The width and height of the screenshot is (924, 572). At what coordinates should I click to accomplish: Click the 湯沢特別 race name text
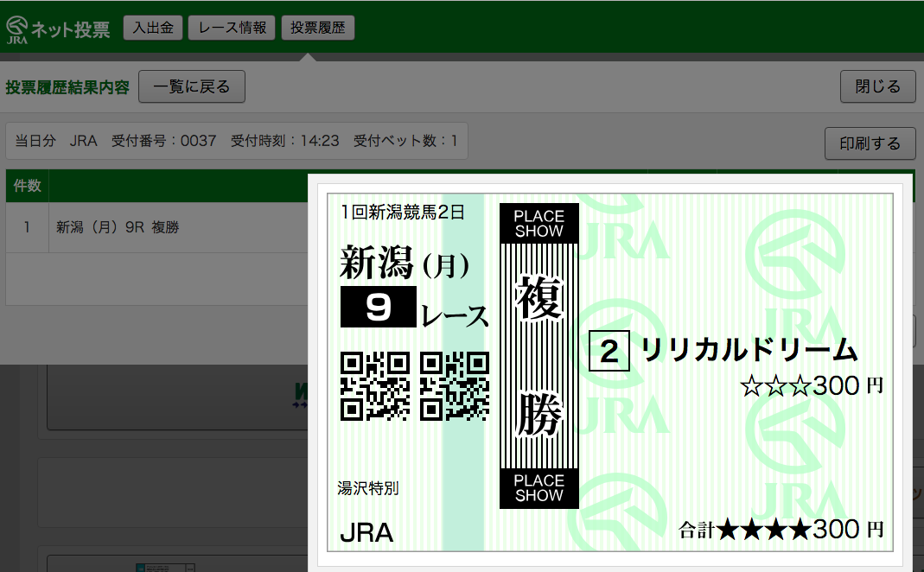368,488
